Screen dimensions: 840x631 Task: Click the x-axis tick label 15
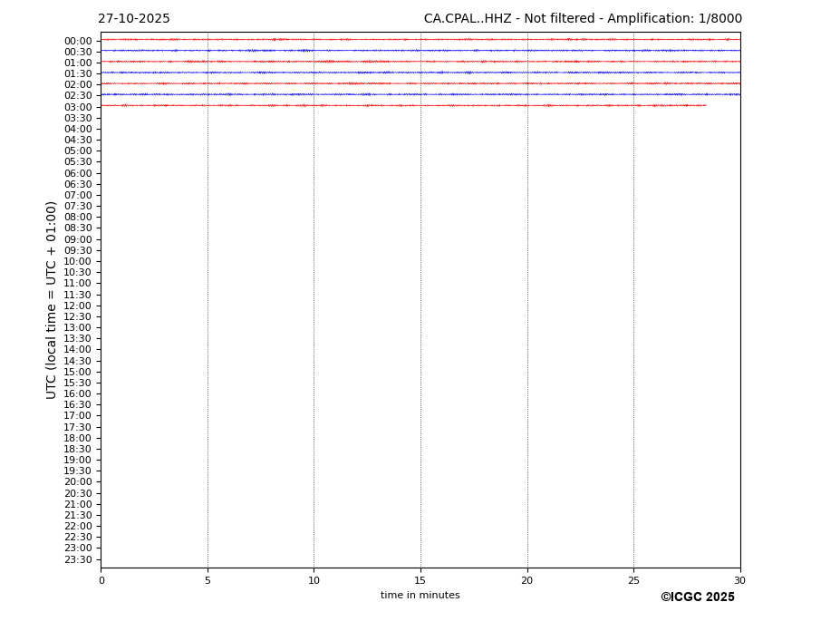(x=420, y=580)
